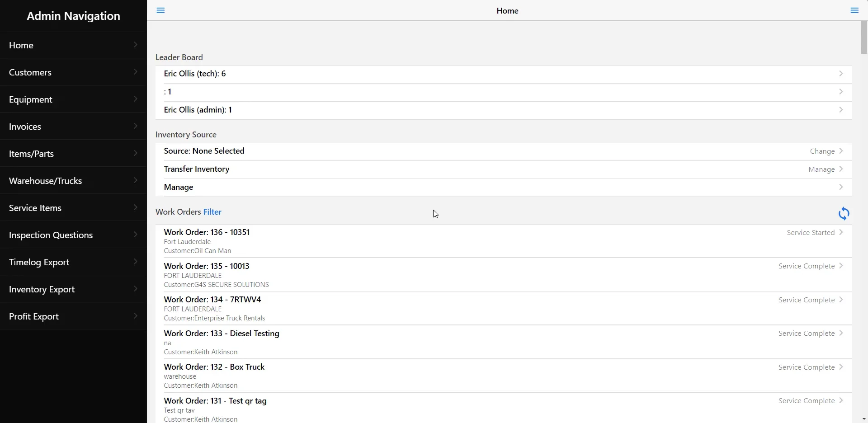
Task: Expand the Customers sidebar section chevron
Action: coord(135,72)
